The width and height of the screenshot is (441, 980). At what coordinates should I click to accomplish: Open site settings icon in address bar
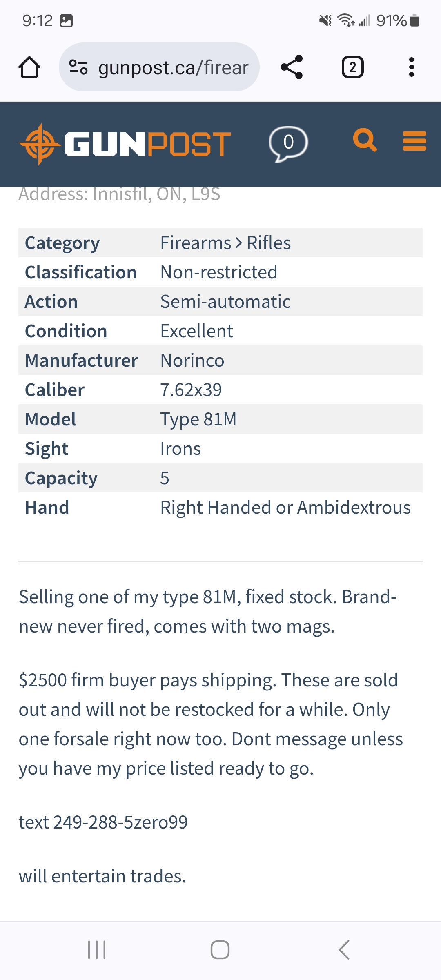[x=78, y=67]
